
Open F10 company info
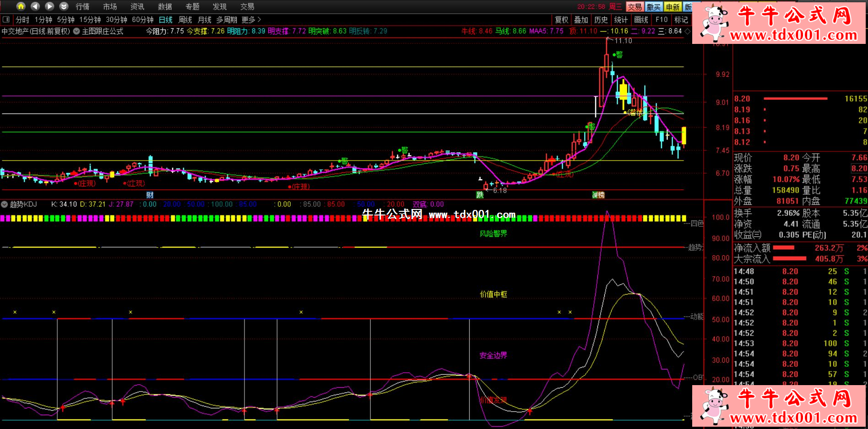[x=662, y=20]
